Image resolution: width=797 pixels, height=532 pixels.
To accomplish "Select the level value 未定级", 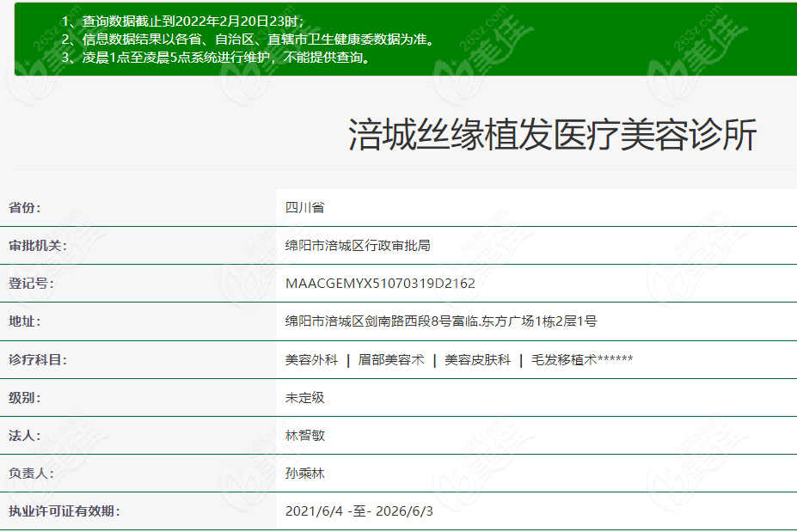I will [304, 398].
